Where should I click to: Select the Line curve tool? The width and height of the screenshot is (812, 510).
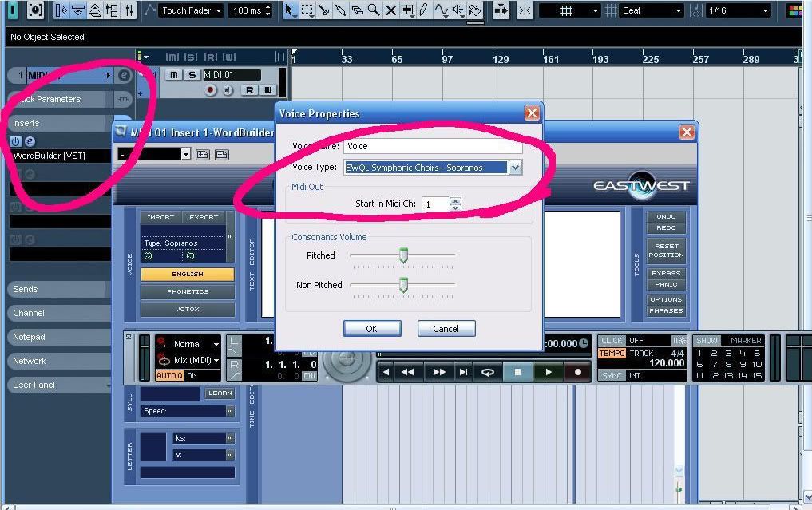coord(442,10)
